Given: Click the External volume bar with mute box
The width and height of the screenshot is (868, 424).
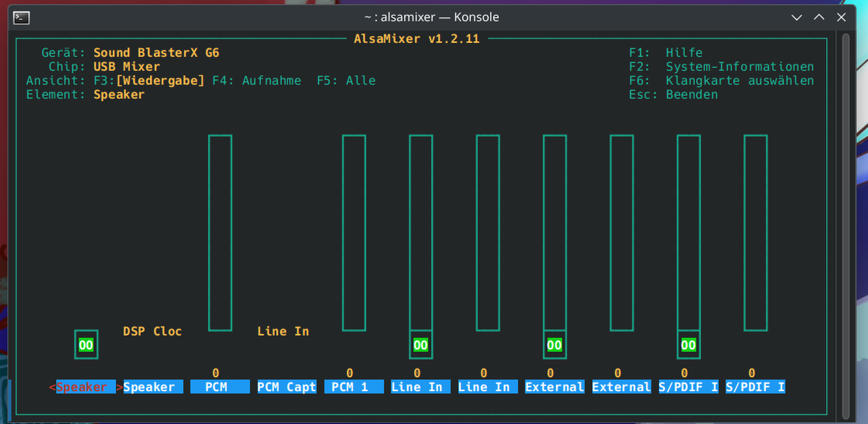Looking at the screenshot, I should (555, 233).
